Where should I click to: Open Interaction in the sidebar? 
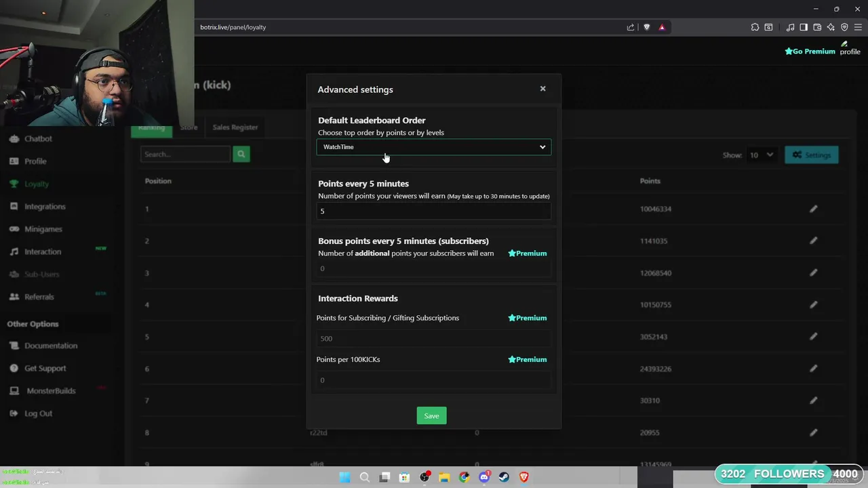point(43,251)
